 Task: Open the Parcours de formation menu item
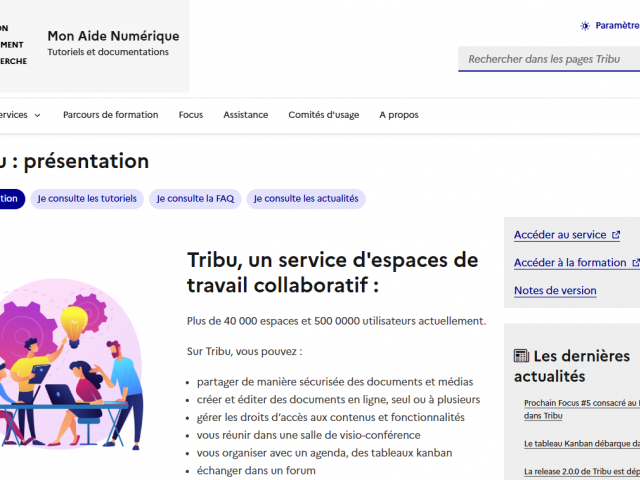tap(110, 115)
